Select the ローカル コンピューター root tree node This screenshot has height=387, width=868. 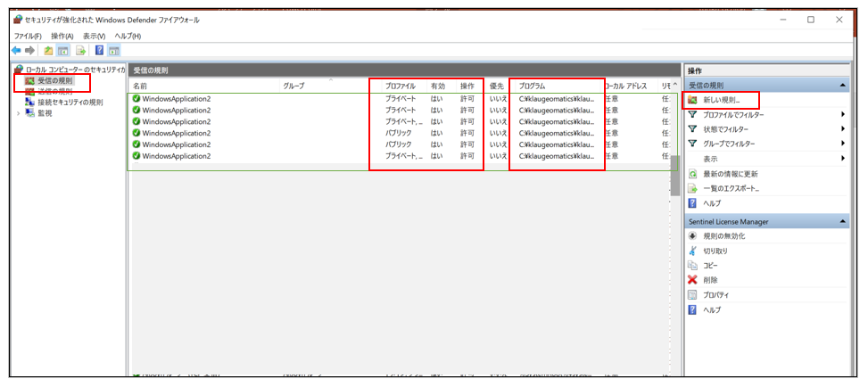click(x=70, y=70)
